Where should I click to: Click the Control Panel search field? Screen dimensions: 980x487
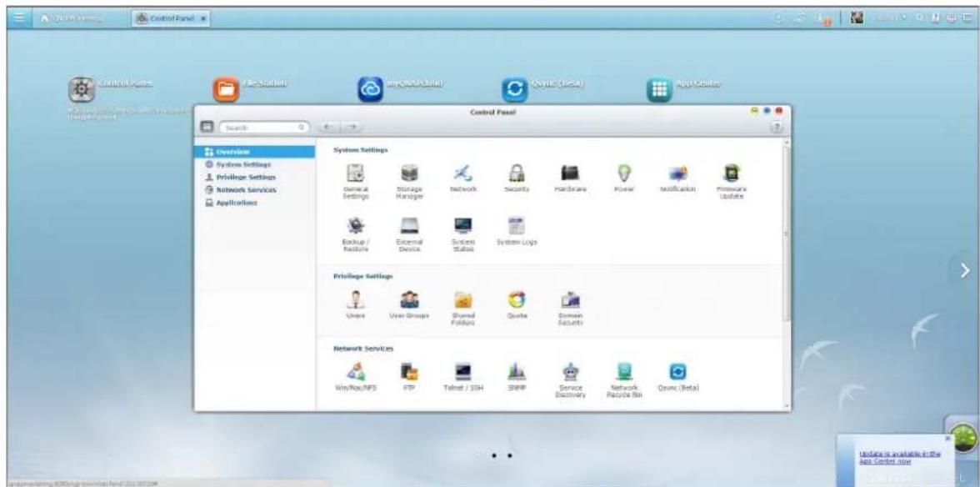[x=265, y=127]
